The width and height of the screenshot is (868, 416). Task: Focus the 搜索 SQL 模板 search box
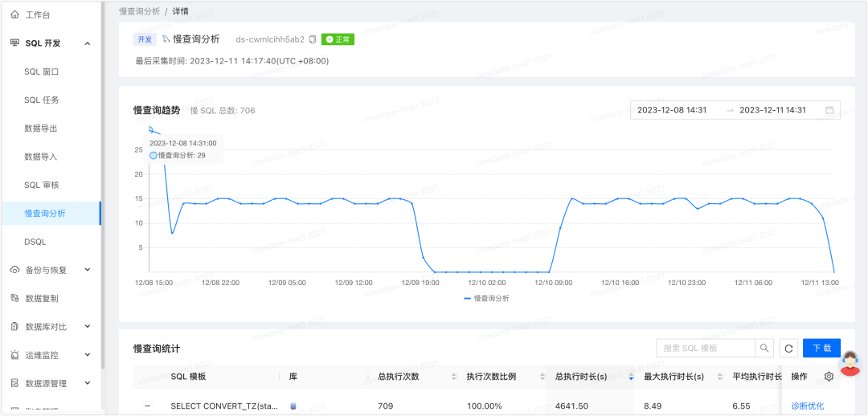tap(706, 348)
